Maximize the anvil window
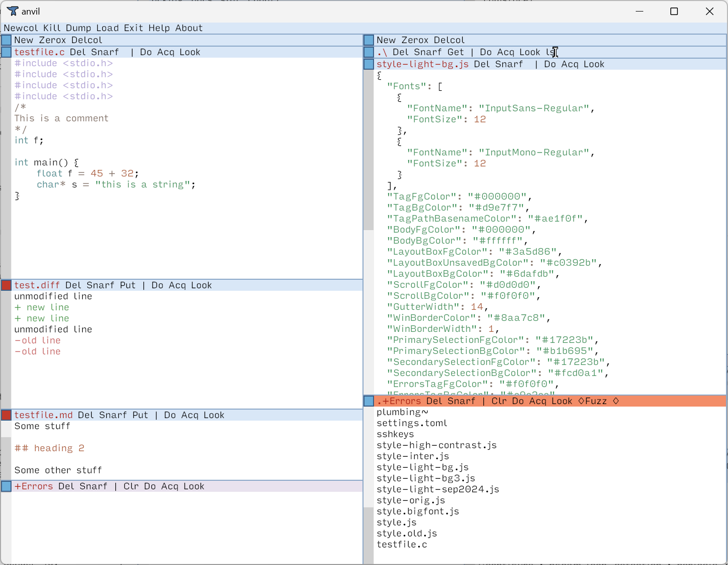 (x=674, y=11)
